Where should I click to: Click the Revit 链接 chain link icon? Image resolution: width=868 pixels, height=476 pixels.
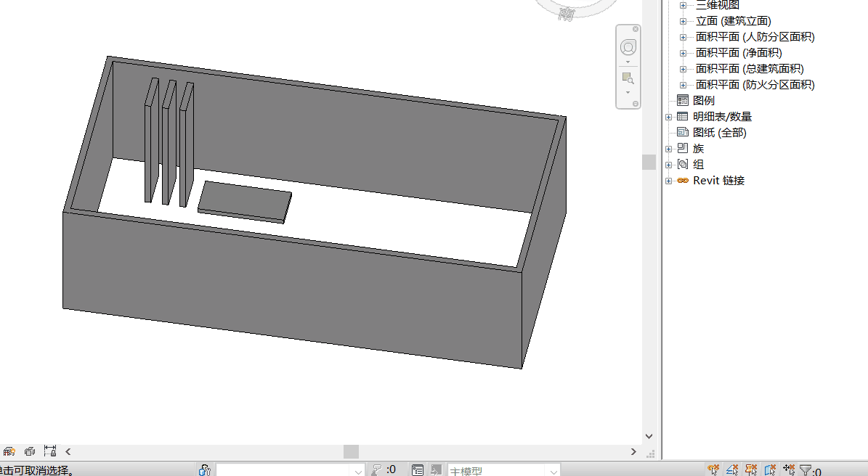pos(683,180)
